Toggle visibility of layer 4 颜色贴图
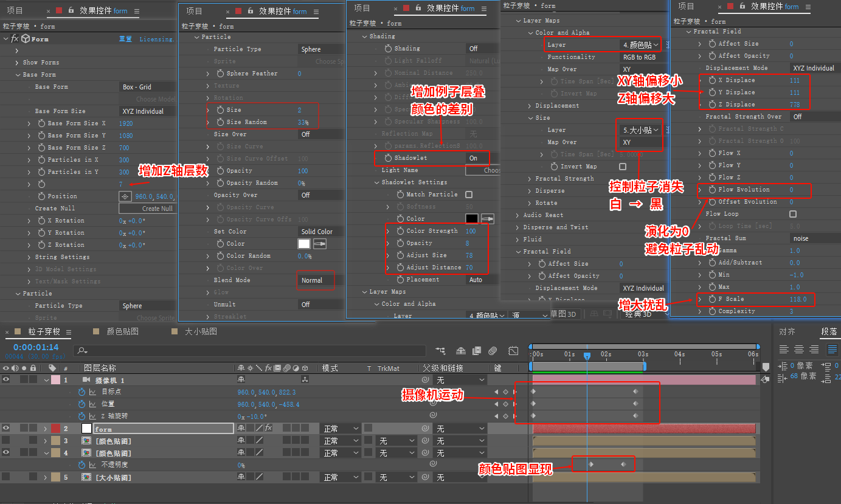The width and height of the screenshot is (841, 504). tap(6, 453)
